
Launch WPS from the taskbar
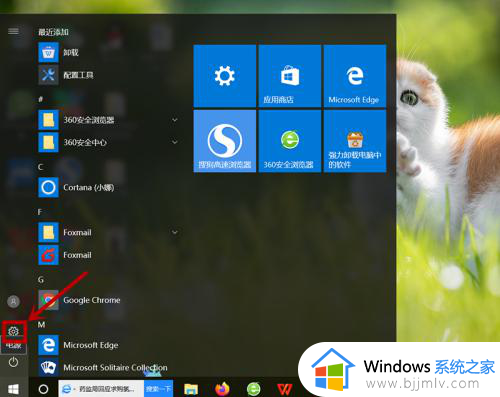(285, 389)
